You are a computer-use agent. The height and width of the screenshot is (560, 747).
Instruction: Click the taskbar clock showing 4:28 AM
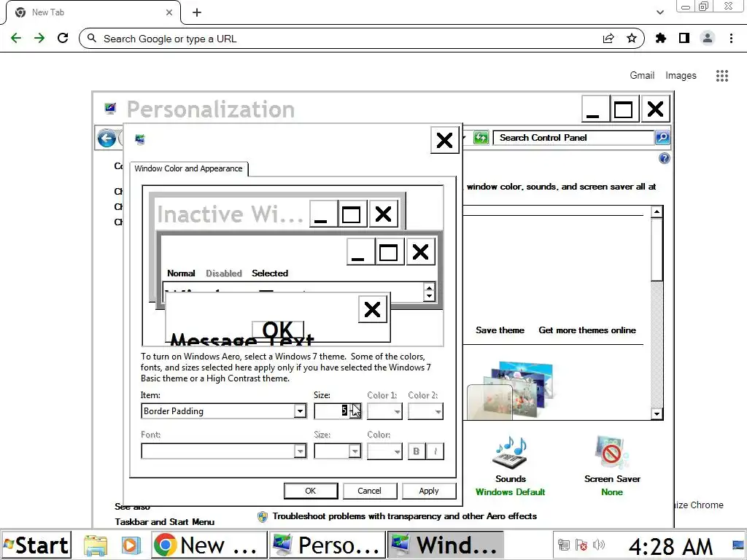point(670,546)
